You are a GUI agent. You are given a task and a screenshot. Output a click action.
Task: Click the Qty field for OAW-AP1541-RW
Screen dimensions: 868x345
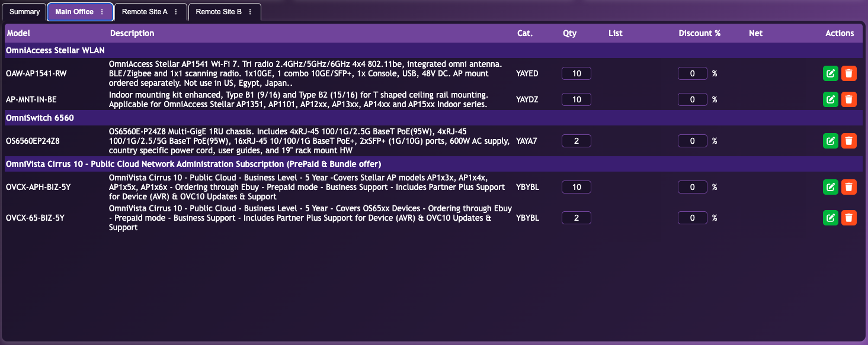(576, 73)
